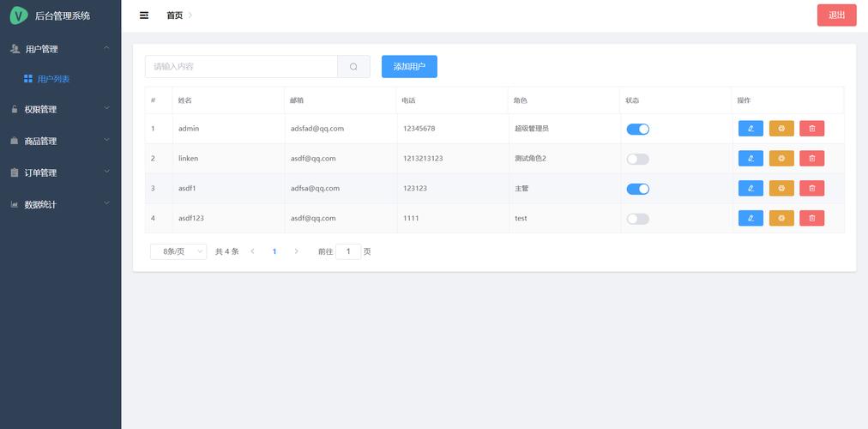868x429 pixels.
Task: Expand the 权限管理 sidebar menu
Action: click(x=60, y=109)
